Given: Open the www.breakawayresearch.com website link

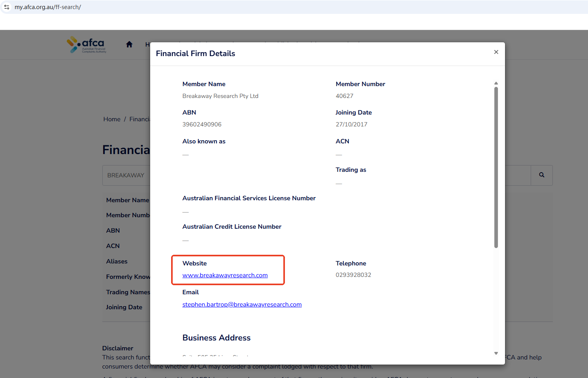Looking at the screenshot, I should tap(225, 275).
